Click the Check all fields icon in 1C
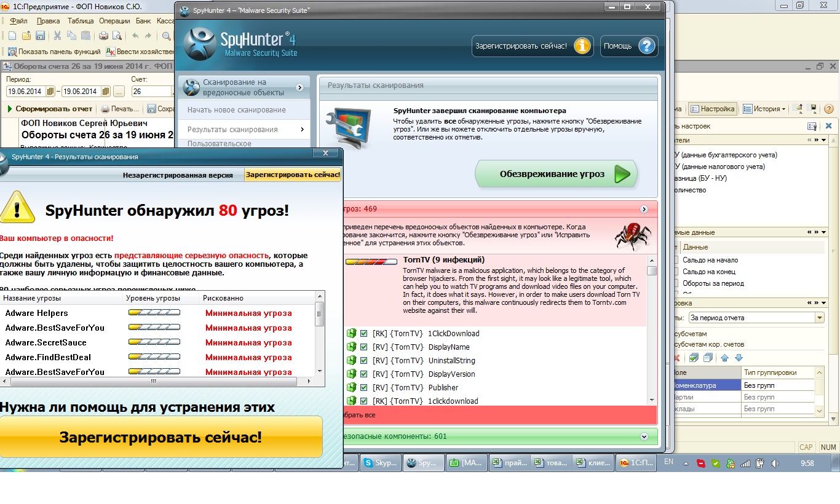 694,358
